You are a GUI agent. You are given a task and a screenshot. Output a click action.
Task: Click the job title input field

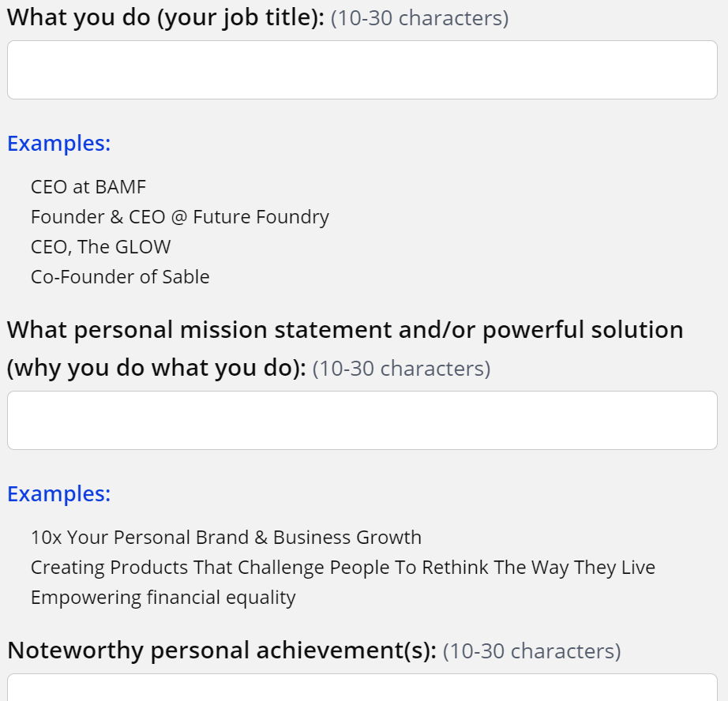(x=362, y=70)
